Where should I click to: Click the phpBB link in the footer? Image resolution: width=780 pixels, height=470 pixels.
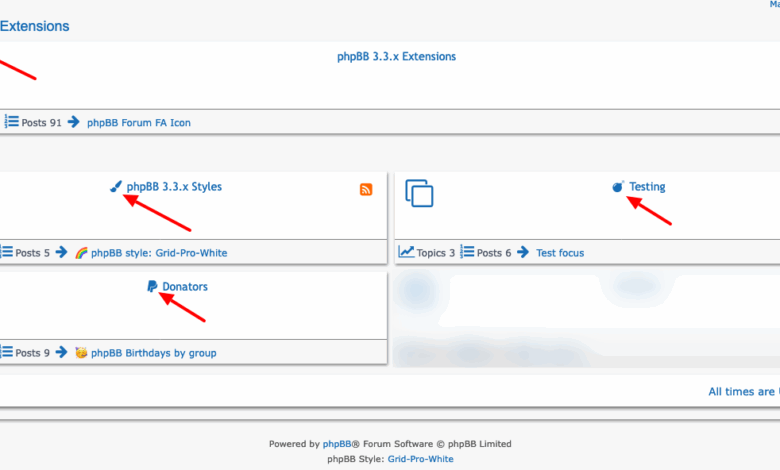coord(336,444)
